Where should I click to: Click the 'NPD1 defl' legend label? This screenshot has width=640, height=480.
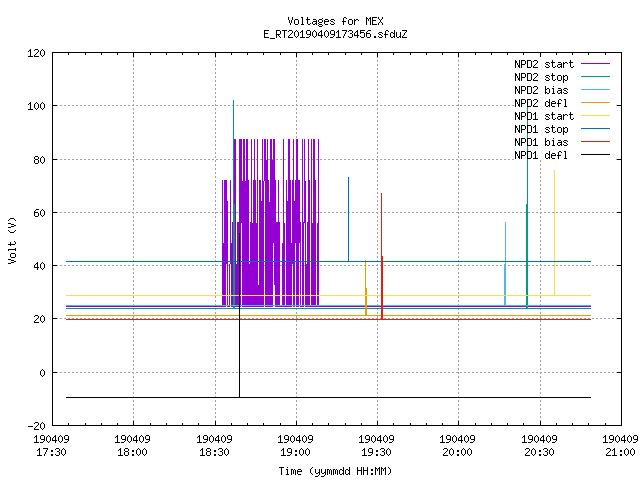(x=541, y=156)
